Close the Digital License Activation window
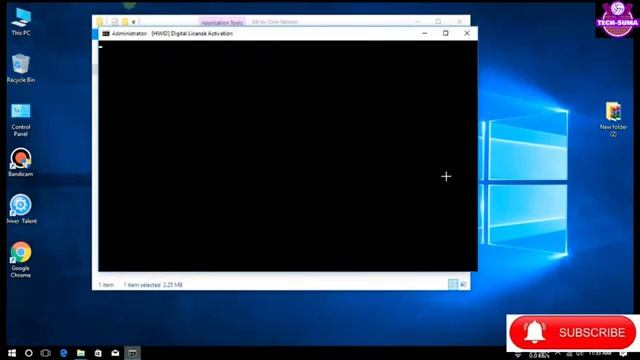This screenshot has height=360, width=640. point(467,33)
